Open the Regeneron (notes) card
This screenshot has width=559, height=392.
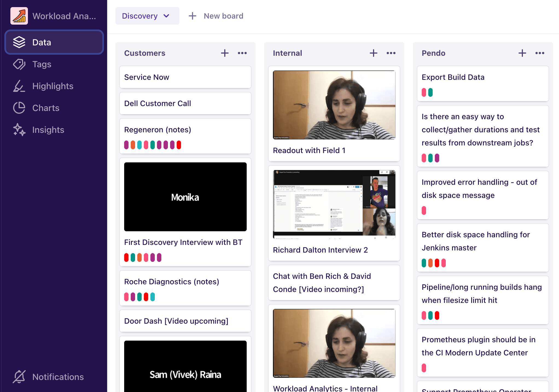(x=185, y=136)
